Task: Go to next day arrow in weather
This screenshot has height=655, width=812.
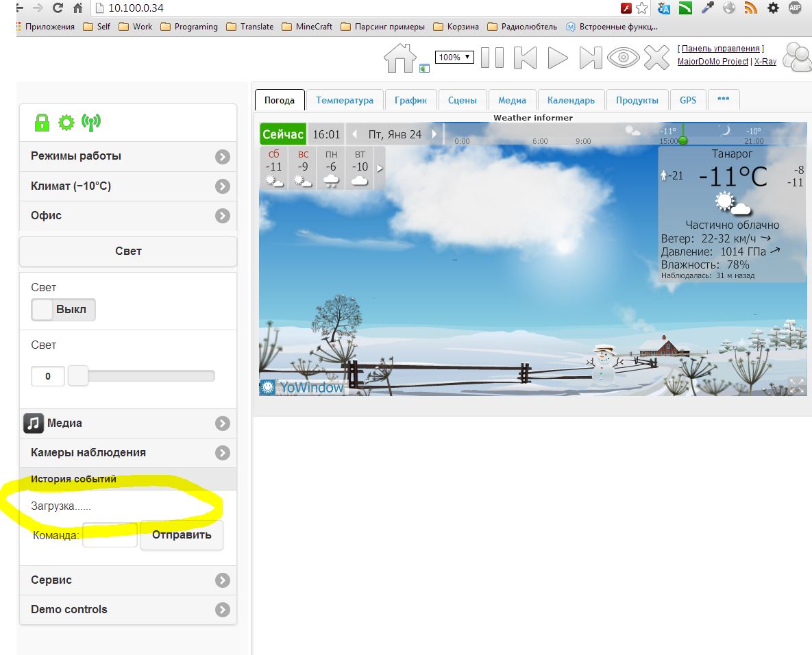Action: tap(434, 134)
